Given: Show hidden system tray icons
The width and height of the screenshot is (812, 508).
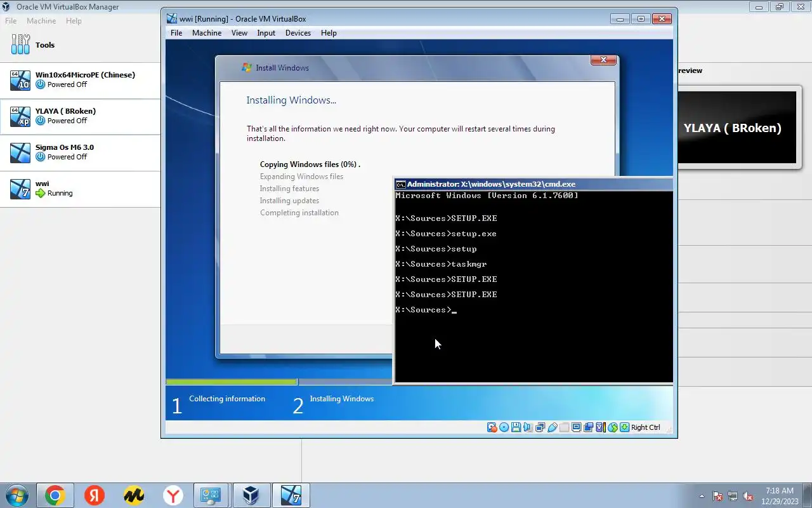Looking at the screenshot, I should (x=701, y=496).
